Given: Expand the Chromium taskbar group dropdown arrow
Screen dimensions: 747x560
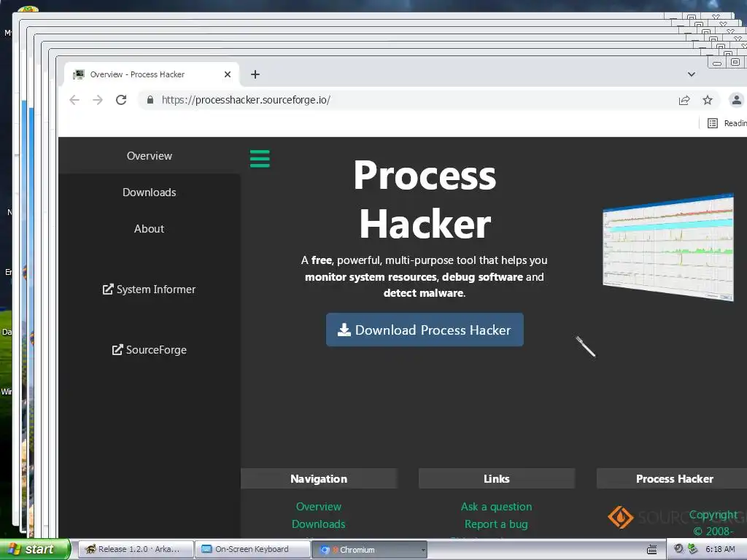Looking at the screenshot, I should pyautogui.click(x=423, y=550).
